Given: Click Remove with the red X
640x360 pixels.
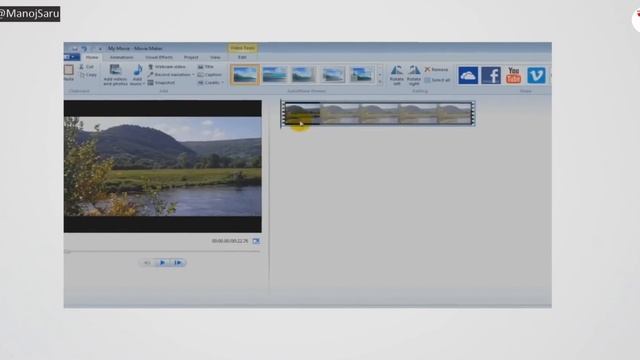Looking at the screenshot, I should pyautogui.click(x=436, y=70).
